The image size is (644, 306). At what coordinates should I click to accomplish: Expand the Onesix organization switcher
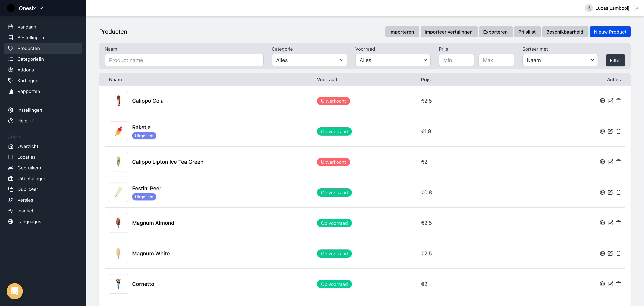[x=31, y=8]
